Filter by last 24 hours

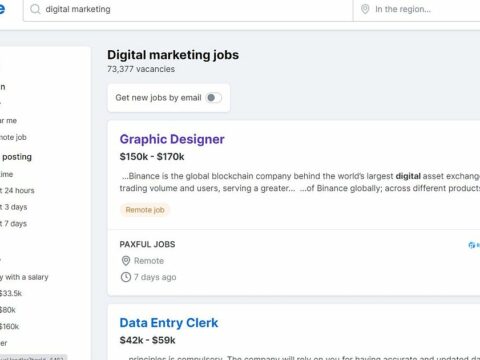tap(17, 191)
